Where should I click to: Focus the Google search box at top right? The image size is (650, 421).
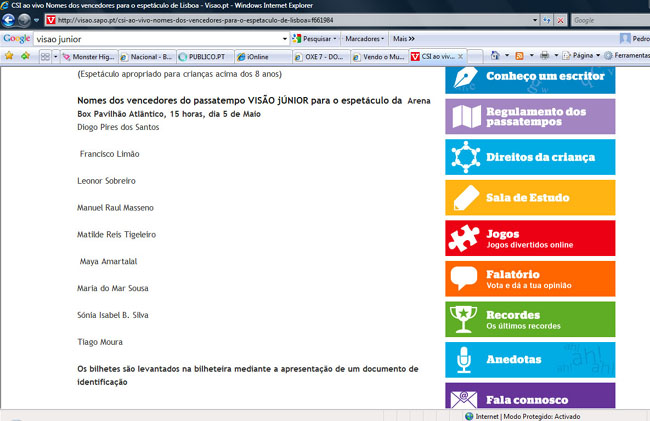(610, 20)
